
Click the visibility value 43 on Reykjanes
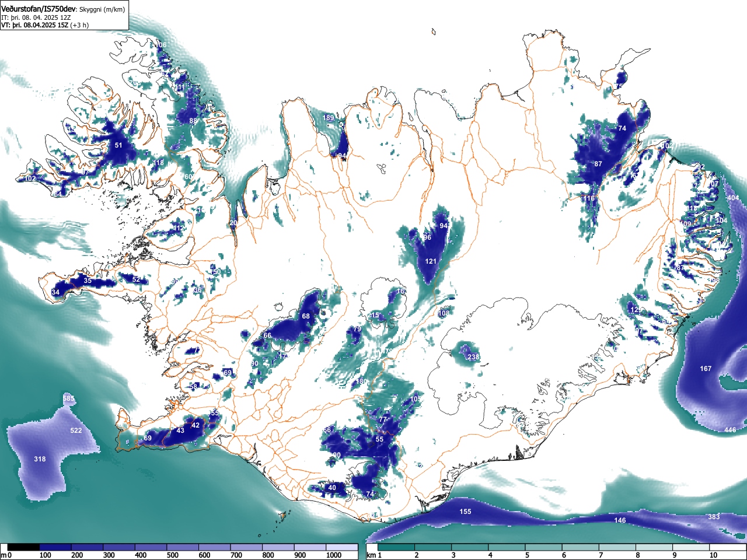point(180,430)
